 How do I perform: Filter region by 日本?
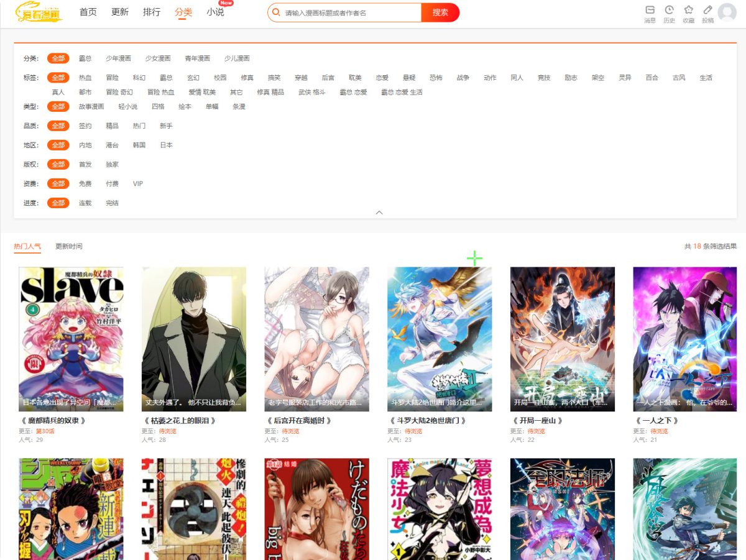tap(166, 145)
